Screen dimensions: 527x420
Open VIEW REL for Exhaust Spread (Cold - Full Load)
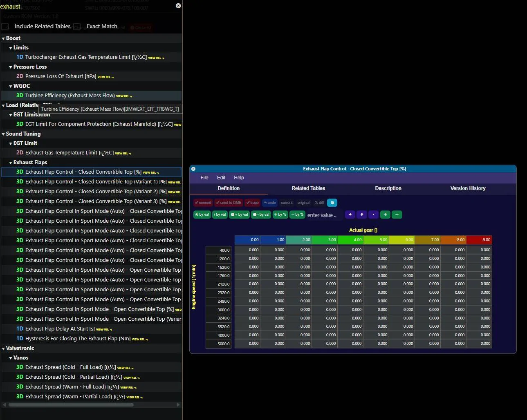(x=125, y=368)
